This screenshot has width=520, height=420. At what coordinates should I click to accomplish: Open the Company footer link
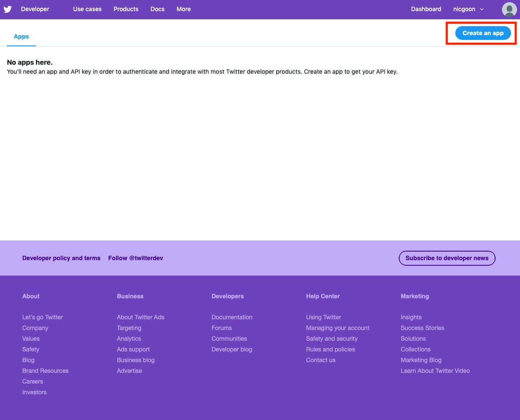coord(35,328)
